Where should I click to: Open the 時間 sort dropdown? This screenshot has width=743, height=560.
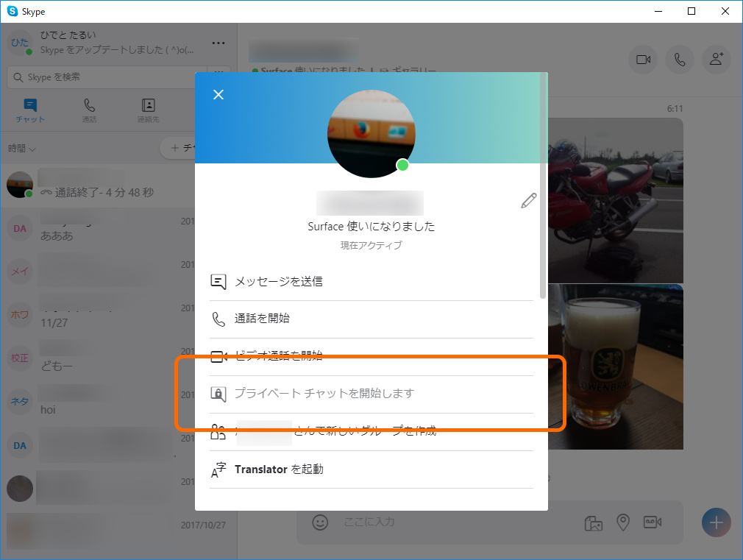(22, 148)
